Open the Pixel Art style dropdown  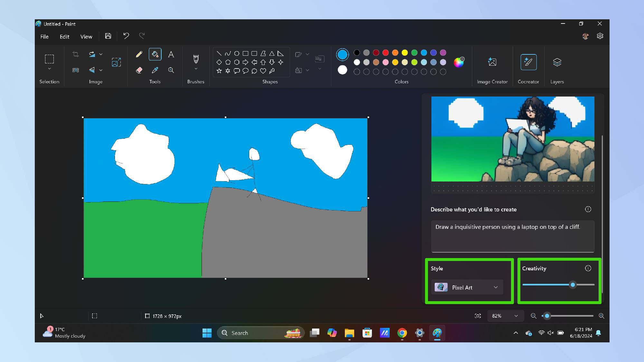pyautogui.click(x=467, y=287)
